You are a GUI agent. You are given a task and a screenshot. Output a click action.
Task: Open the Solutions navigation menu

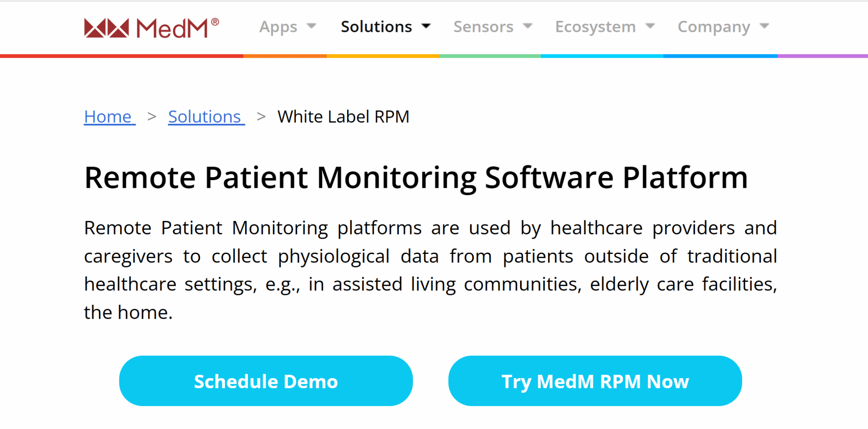pos(376,27)
